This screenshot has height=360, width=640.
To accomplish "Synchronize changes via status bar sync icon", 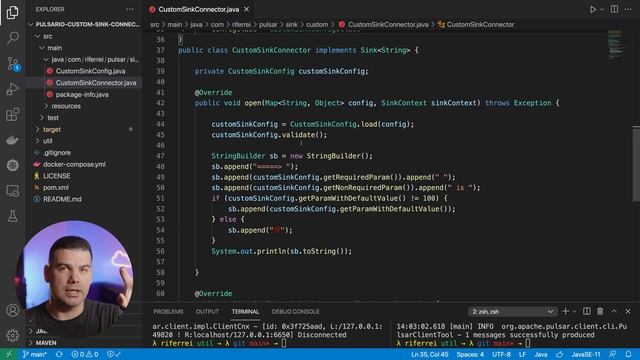I will pyautogui.click(x=59, y=354).
